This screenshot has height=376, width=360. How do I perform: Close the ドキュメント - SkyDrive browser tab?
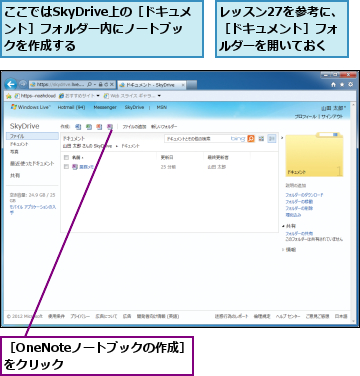(183, 85)
